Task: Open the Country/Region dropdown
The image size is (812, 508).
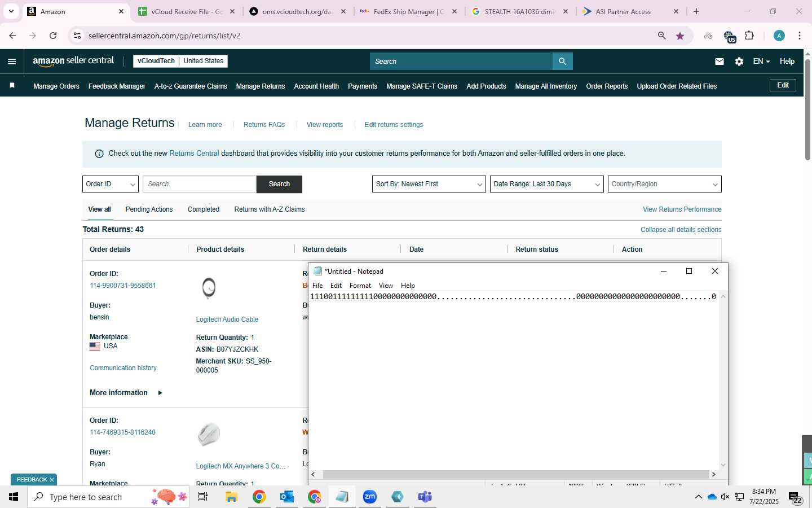Action: coord(664,184)
